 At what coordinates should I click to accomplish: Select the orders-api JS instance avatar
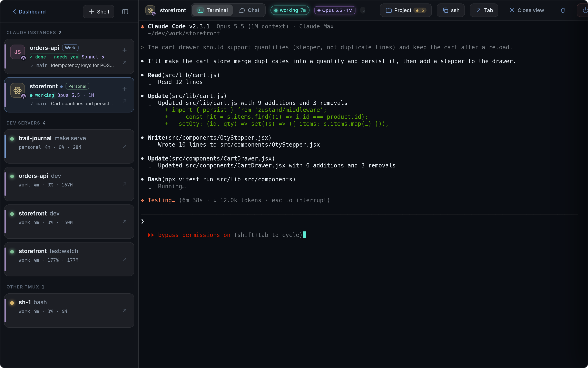tap(18, 52)
